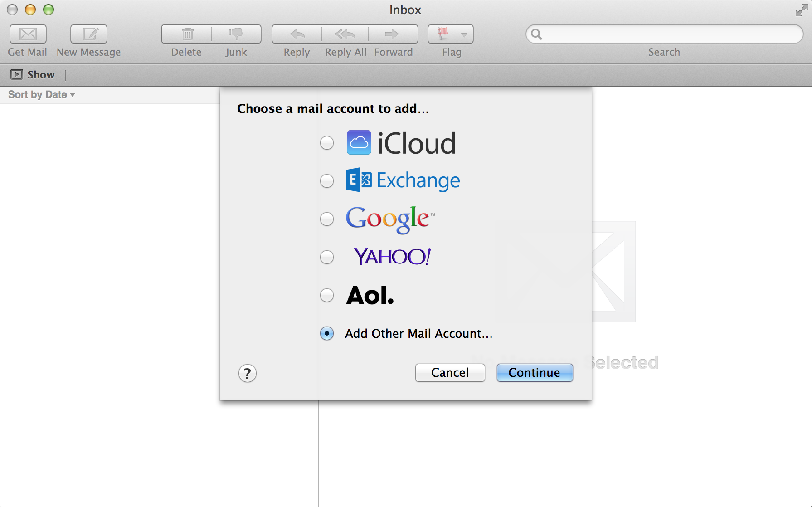Screen dimensions: 812x507
Task: Select the Yahoo radio button
Action: (327, 257)
